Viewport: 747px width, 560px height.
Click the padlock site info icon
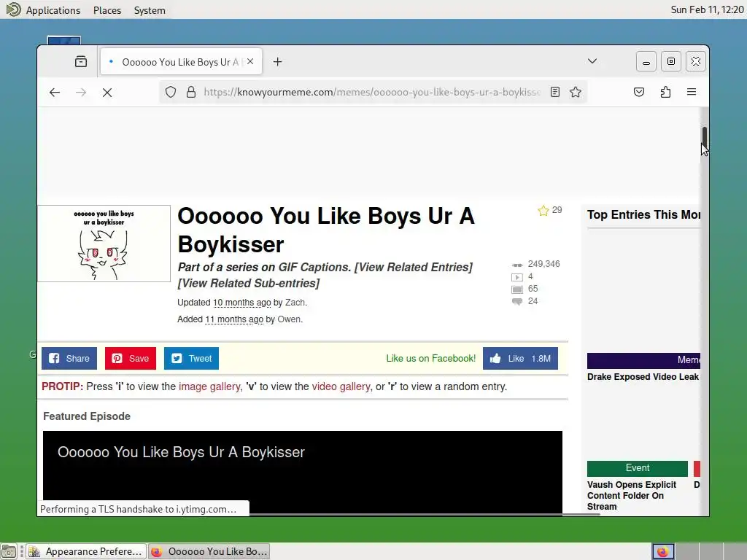coord(191,92)
